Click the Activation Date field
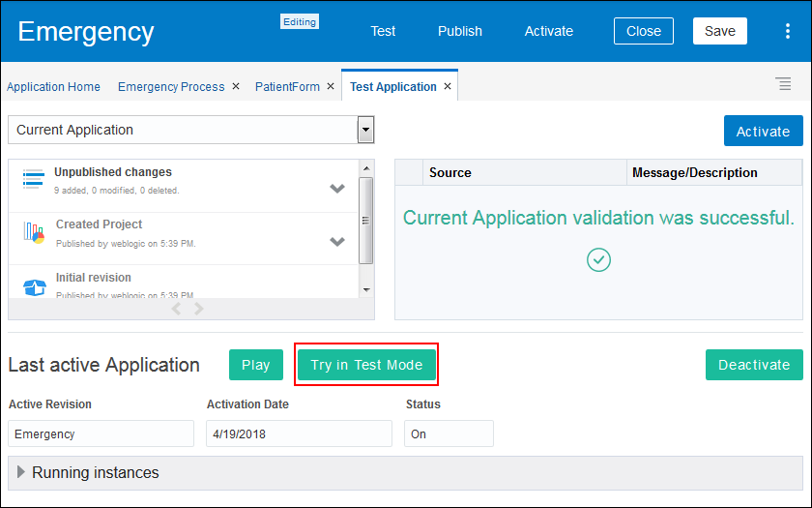The image size is (812, 508). point(299,433)
